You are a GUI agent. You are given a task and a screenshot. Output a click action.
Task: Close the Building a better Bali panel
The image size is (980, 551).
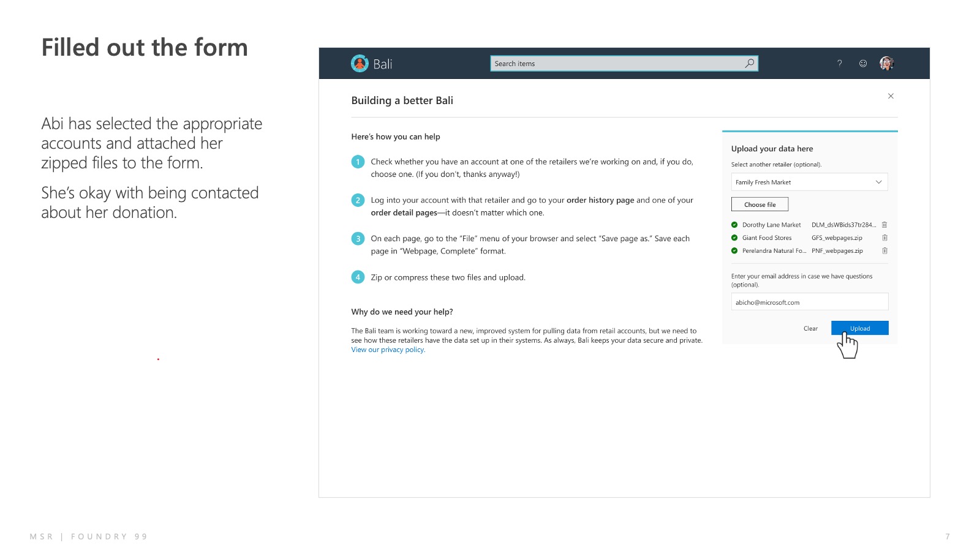pyautogui.click(x=891, y=96)
